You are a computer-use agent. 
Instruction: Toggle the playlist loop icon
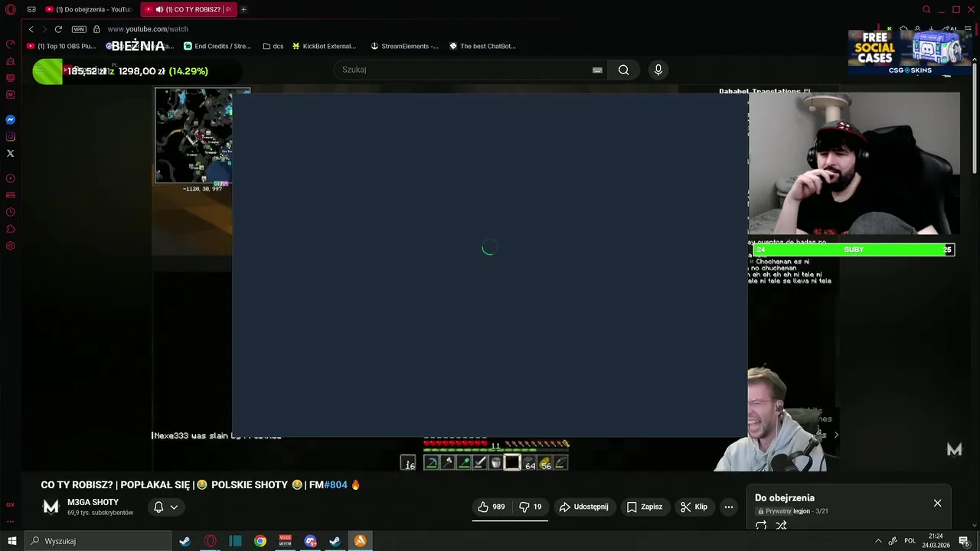tap(761, 525)
